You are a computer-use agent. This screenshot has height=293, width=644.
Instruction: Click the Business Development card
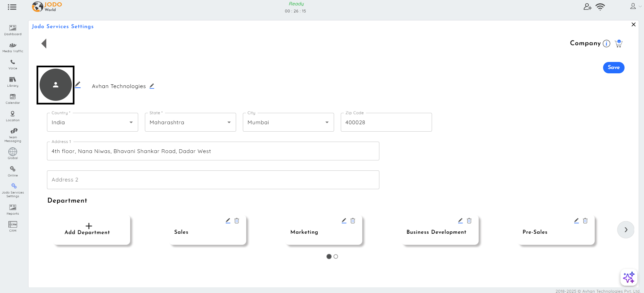pyautogui.click(x=440, y=230)
